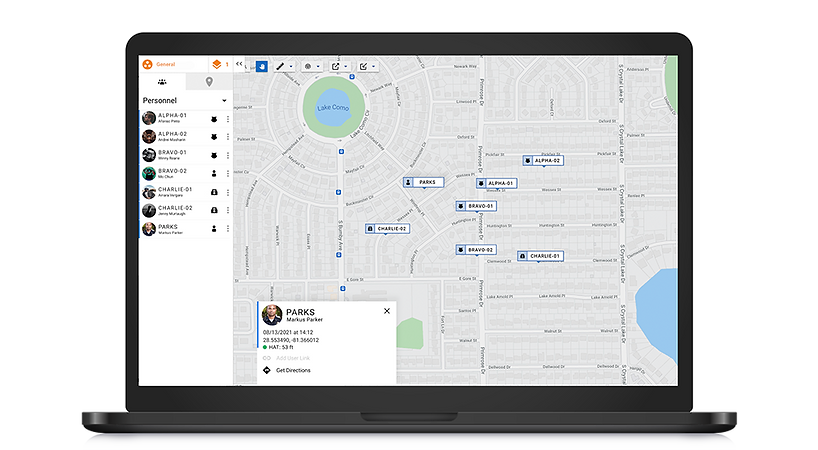Click the badge icon for ALPHA-02
This screenshot has width=818, height=450.
click(214, 137)
